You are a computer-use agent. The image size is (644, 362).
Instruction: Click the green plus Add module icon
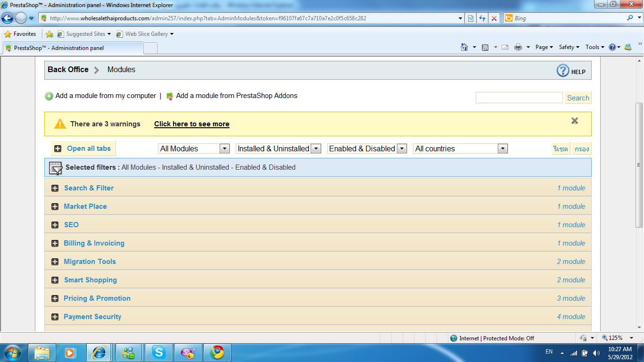click(49, 96)
